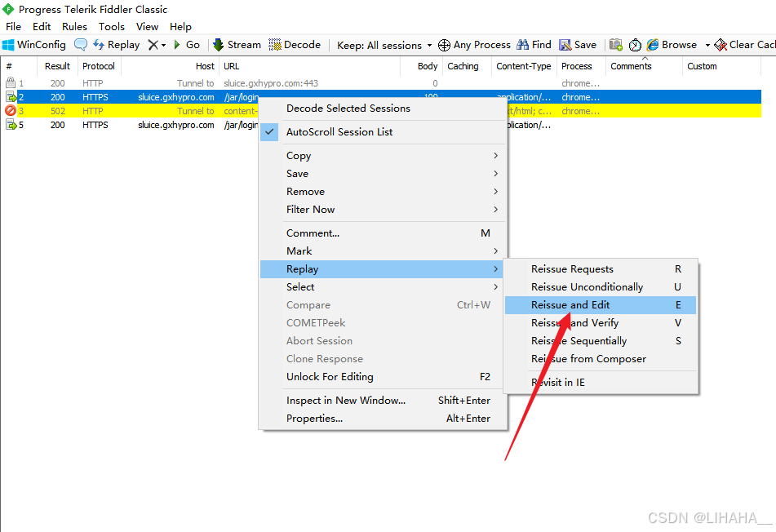Expand the Mark submenu
The image size is (776, 532).
point(384,251)
